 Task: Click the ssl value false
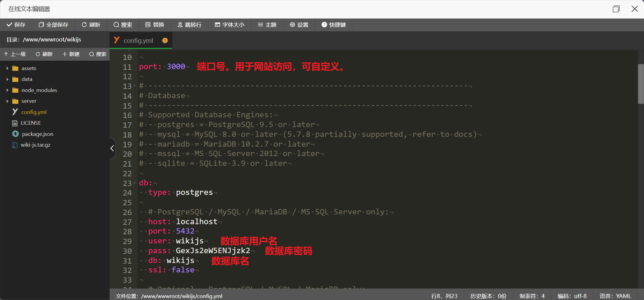183,270
